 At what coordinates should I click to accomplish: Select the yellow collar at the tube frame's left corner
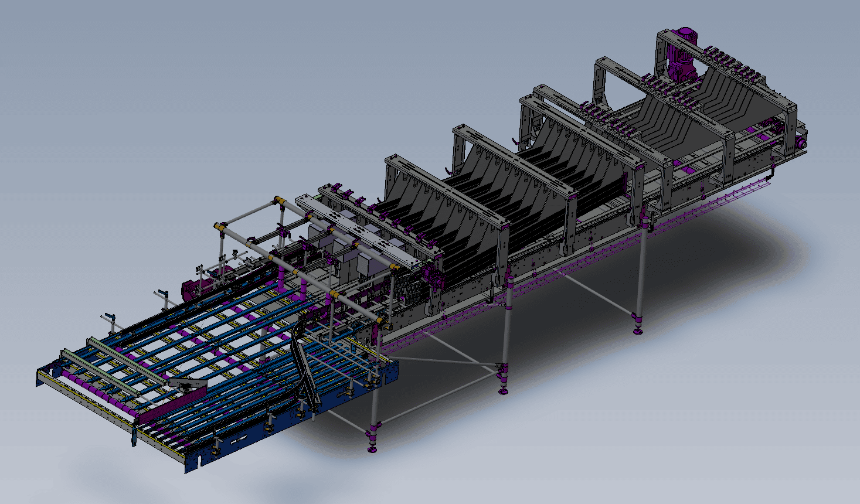(x=220, y=226)
